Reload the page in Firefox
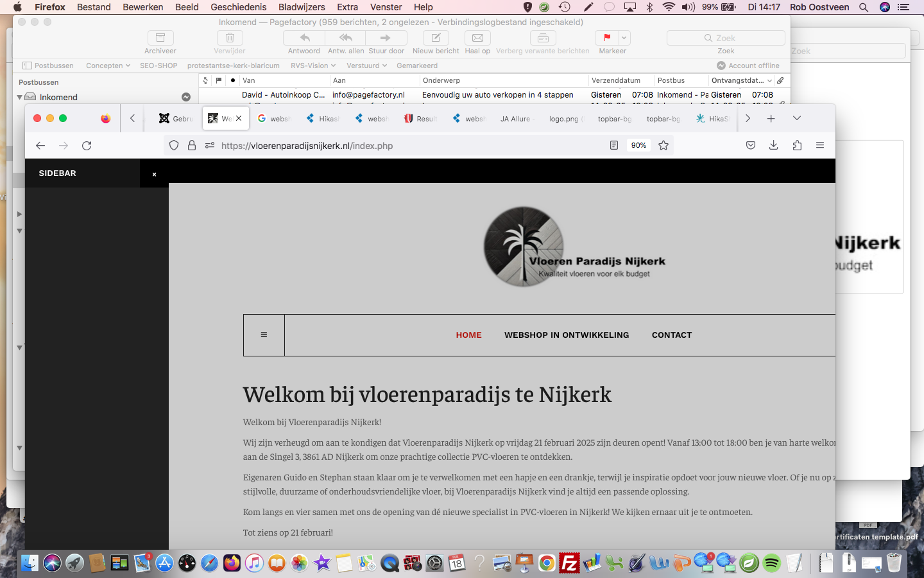 point(87,146)
